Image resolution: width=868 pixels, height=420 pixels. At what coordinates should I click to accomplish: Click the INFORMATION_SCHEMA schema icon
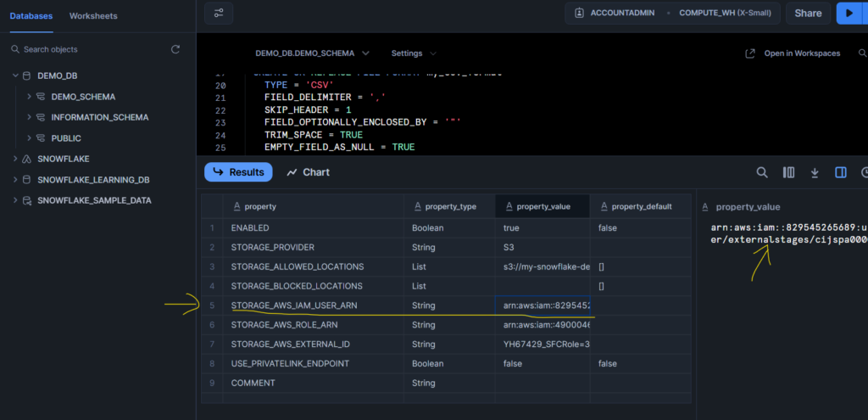40,117
